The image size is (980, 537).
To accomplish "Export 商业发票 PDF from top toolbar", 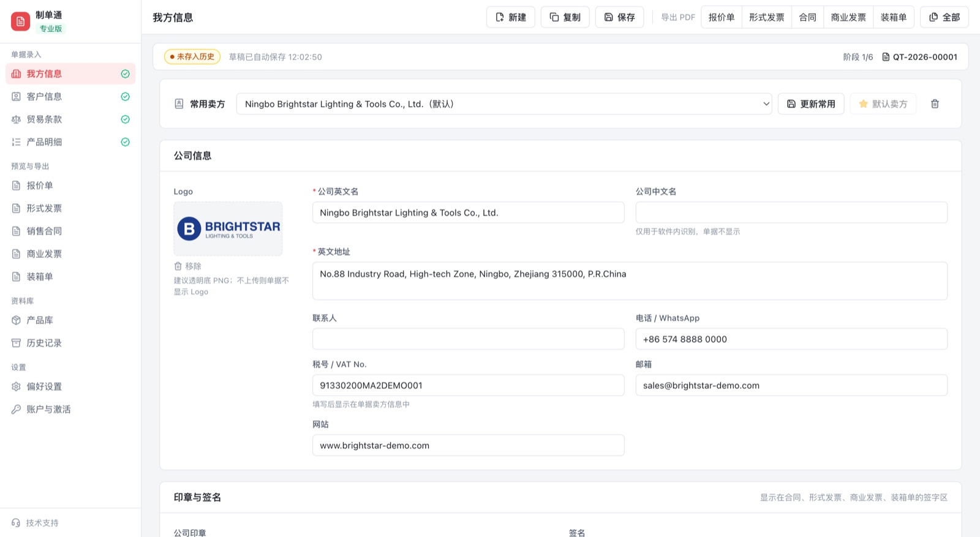I will tap(848, 17).
